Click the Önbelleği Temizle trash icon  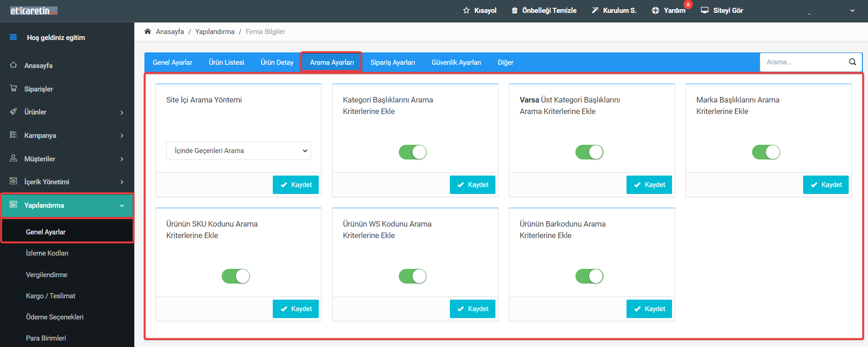click(x=515, y=10)
